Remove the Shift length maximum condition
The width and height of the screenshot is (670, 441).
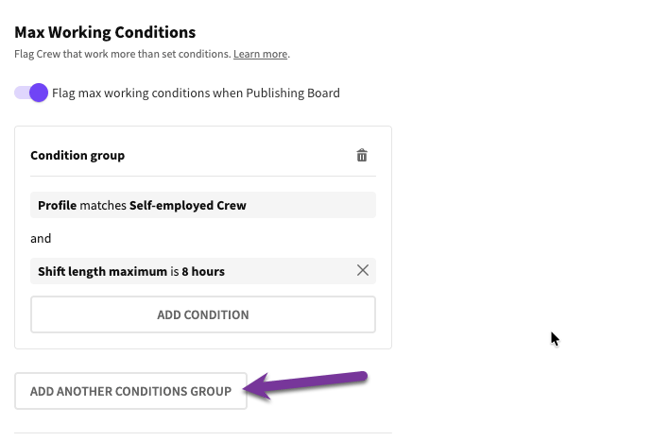(x=363, y=270)
